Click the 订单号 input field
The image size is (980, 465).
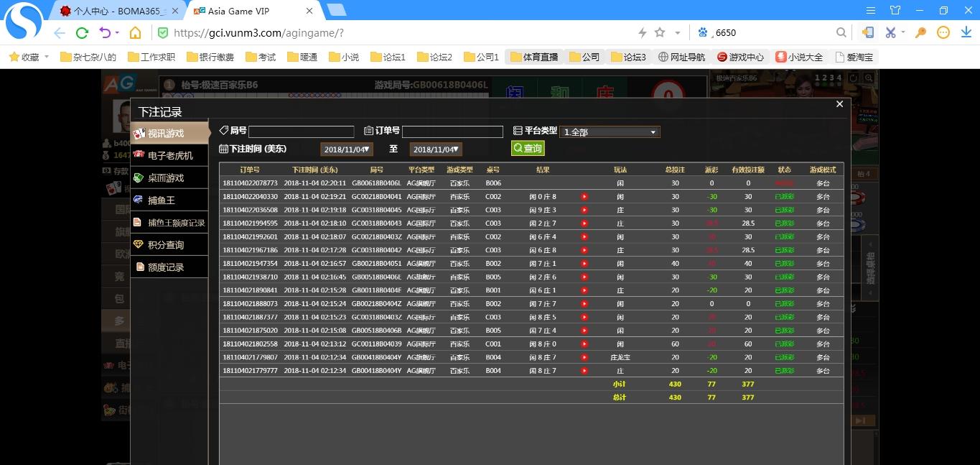coord(452,132)
